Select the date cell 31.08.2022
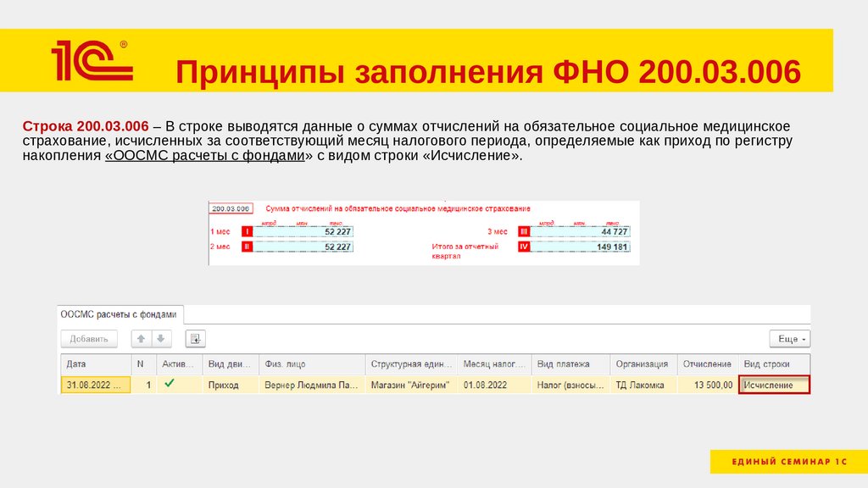 pos(96,385)
